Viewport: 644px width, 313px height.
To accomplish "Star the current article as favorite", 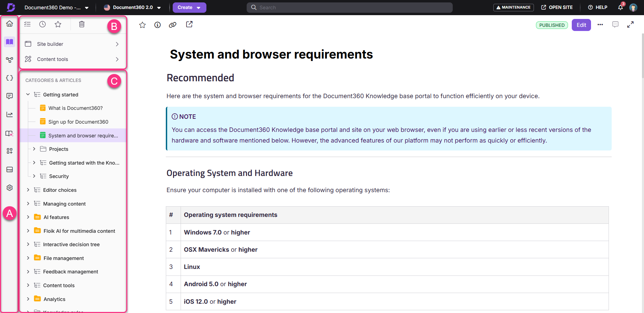I will pos(142,24).
